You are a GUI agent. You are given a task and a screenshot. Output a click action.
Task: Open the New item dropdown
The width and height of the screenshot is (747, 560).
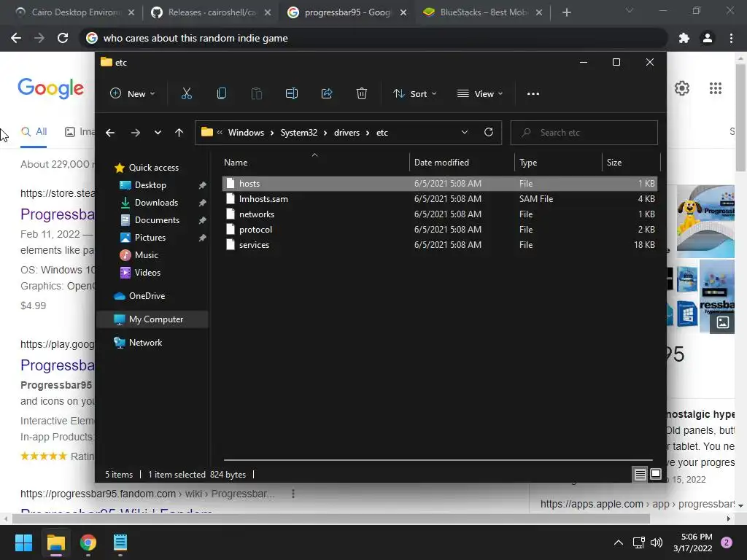click(x=133, y=94)
